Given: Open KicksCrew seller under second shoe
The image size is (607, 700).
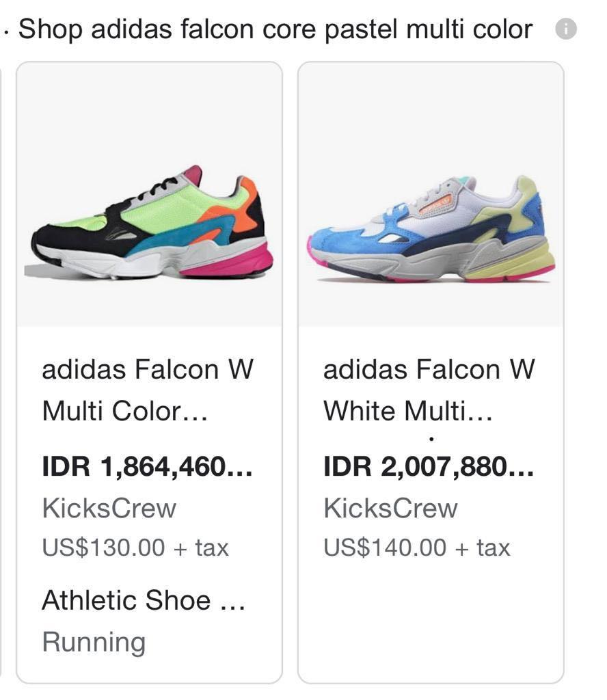Looking at the screenshot, I should [x=390, y=508].
